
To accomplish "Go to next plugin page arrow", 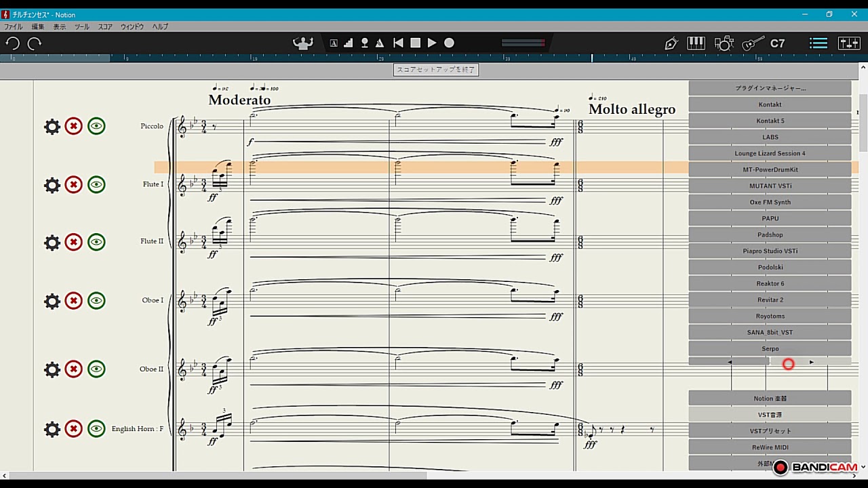I will 811,362.
